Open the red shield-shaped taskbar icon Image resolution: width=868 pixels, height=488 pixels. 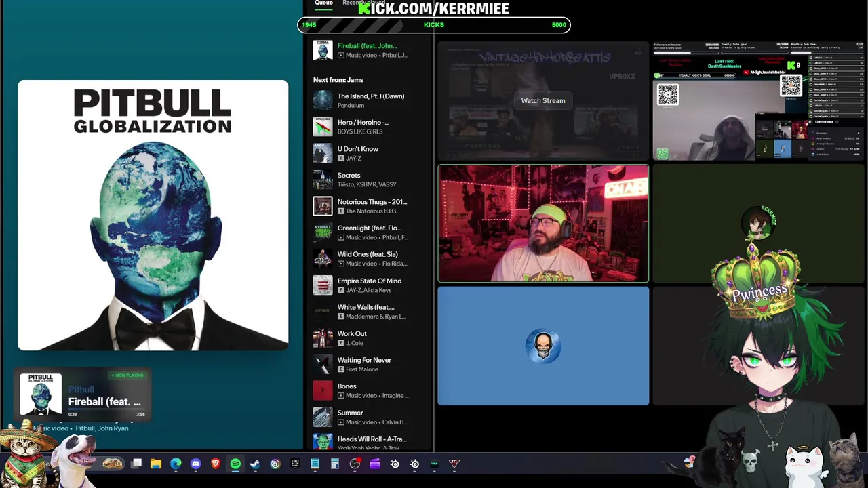click(454, 464)
